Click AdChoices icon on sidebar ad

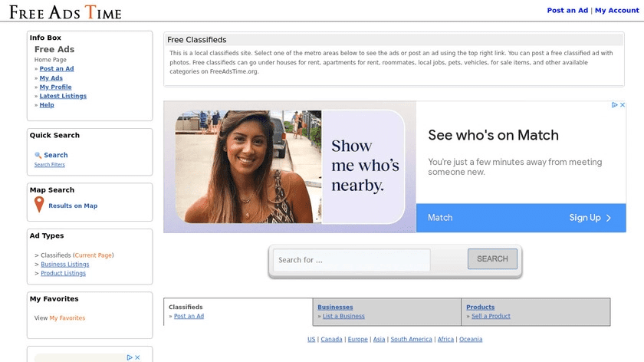[x=130, y=357]
